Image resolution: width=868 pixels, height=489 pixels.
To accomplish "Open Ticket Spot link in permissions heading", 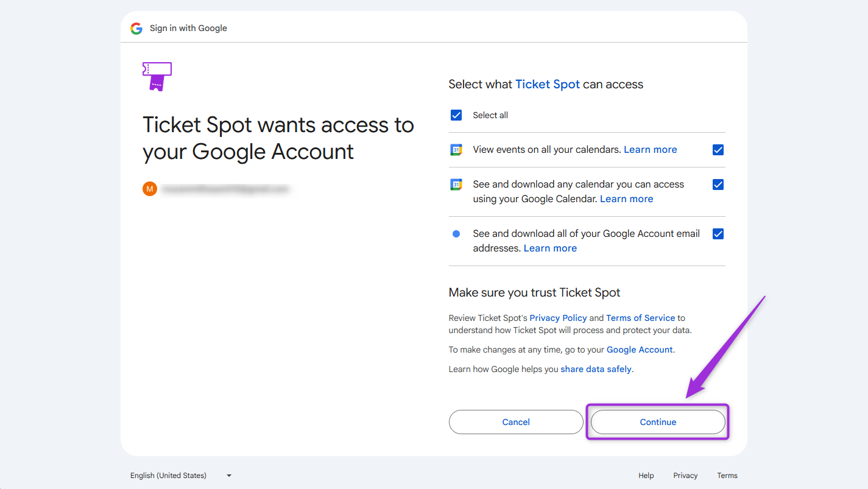I will [x=548, y=85].
